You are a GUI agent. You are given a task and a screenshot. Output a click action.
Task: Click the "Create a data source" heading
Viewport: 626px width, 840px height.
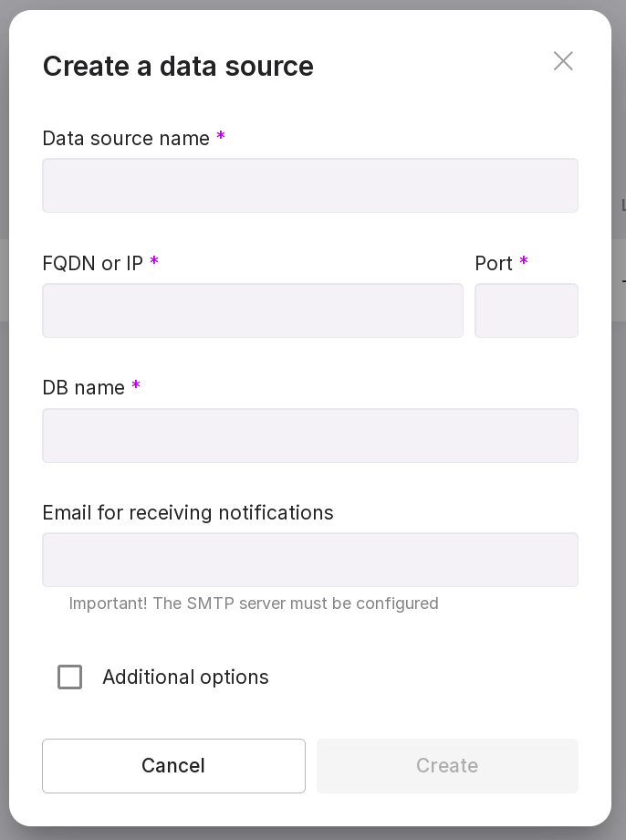[178, 67]
